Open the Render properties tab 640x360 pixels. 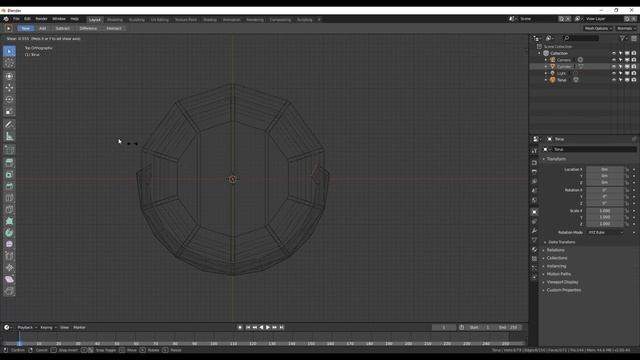pos(534,162)
